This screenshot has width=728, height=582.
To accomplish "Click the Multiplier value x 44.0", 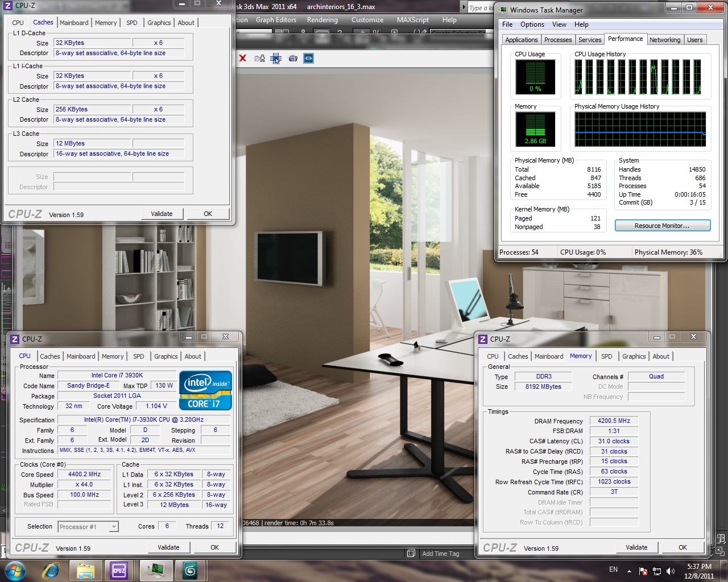I will (84, 484).
